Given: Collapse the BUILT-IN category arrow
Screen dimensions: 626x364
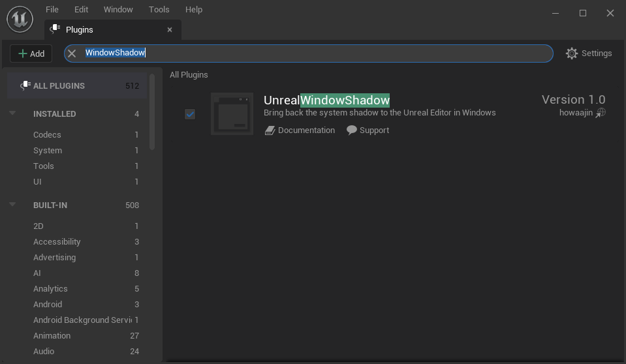Looking at the screenshot, I should [x=12, y=204].
